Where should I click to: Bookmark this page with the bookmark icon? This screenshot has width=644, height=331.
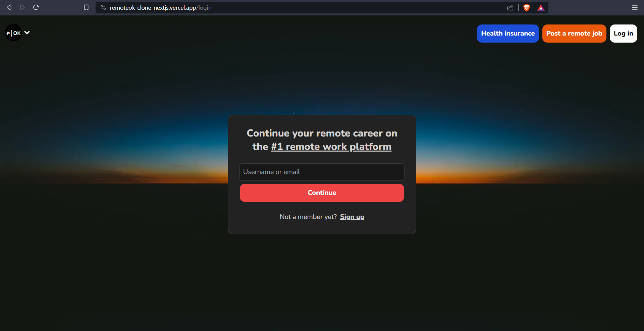coord(86,7)
